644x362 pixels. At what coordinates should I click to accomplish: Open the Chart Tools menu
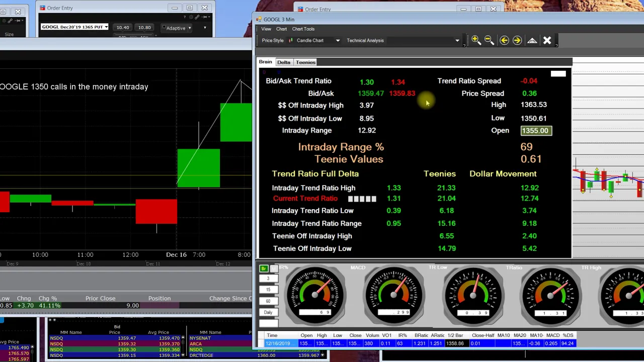coord(303,29)
